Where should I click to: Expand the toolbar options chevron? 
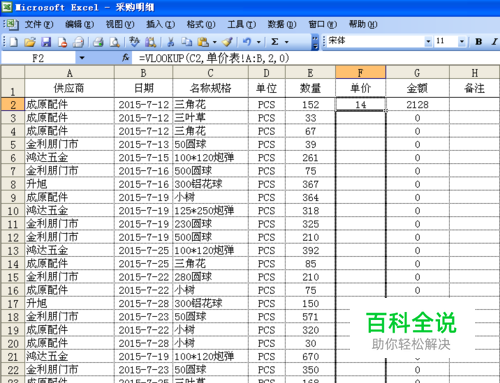click(x=315, y=42)
